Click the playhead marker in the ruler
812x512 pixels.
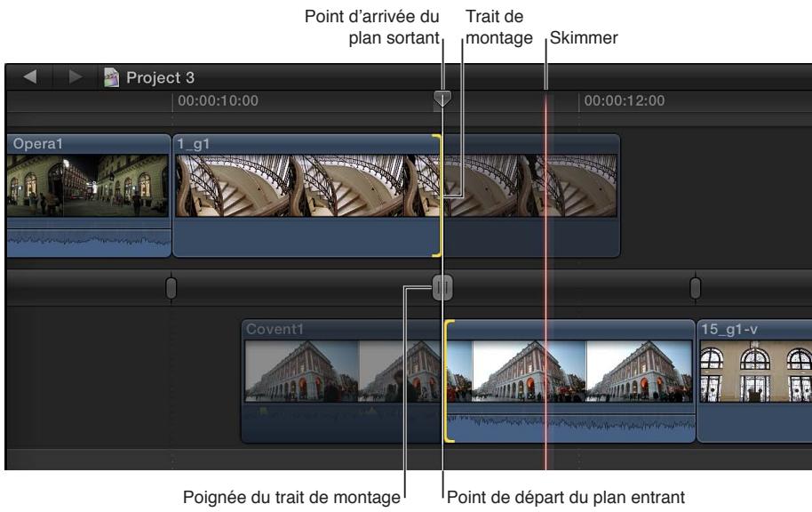click(x=442, y=98)
